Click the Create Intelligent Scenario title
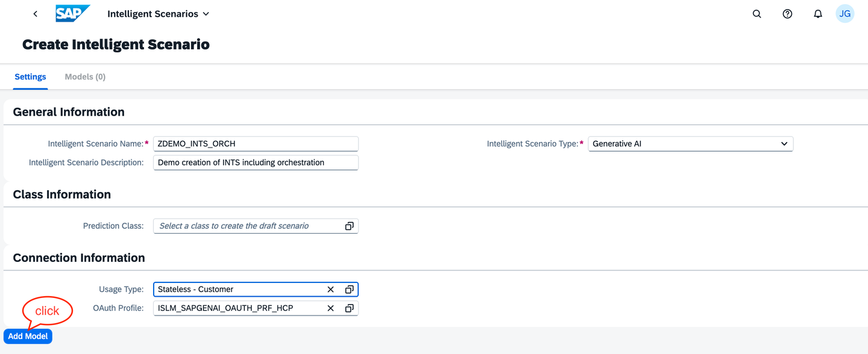 click(116, 45)
